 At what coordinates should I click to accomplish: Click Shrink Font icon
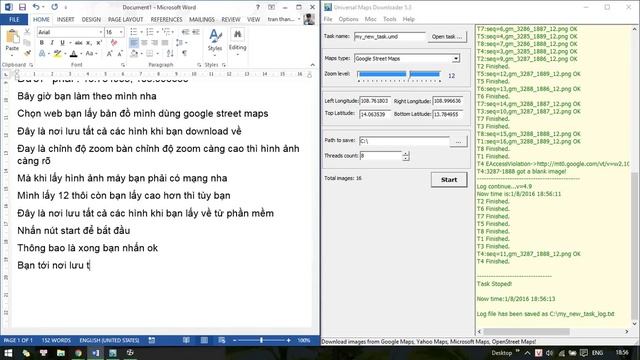(120, 53)
